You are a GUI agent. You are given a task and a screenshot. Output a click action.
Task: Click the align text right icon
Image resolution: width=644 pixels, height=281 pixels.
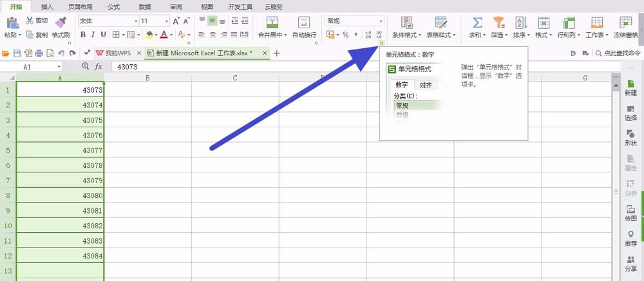point(224,35)
